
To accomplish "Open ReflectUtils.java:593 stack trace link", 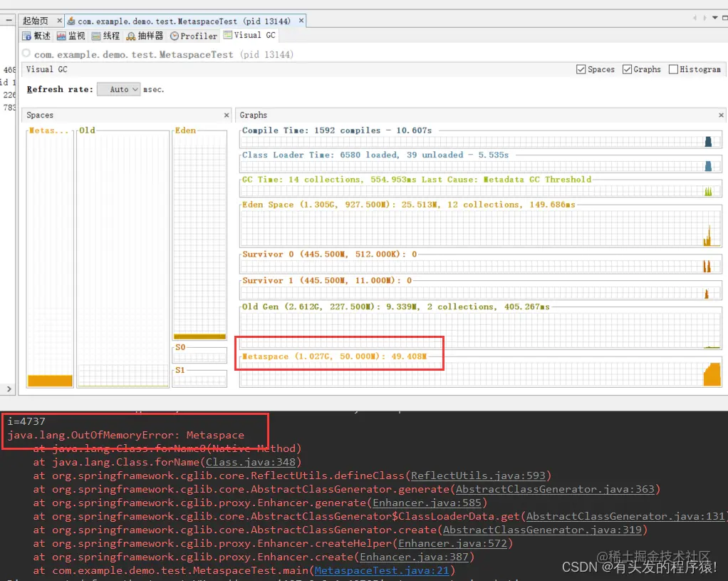I will pyautogui.click(x=478, y=475).
